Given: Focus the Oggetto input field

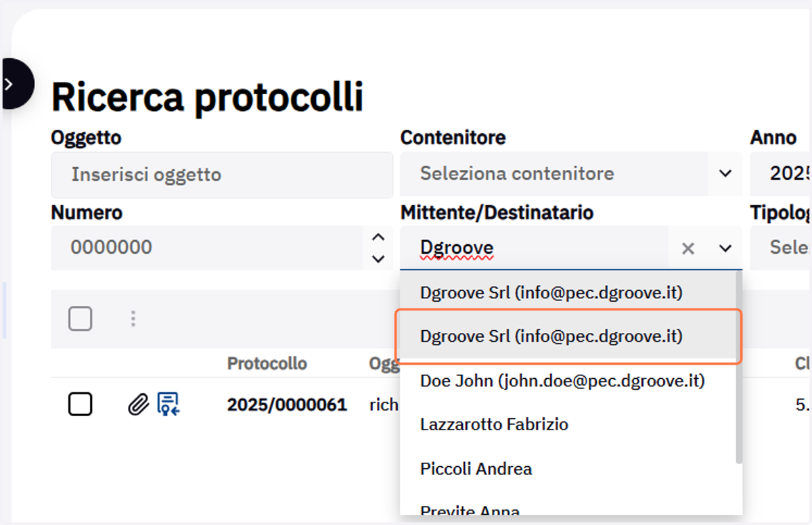Looking at the screenshot, I should pos(222,175).
